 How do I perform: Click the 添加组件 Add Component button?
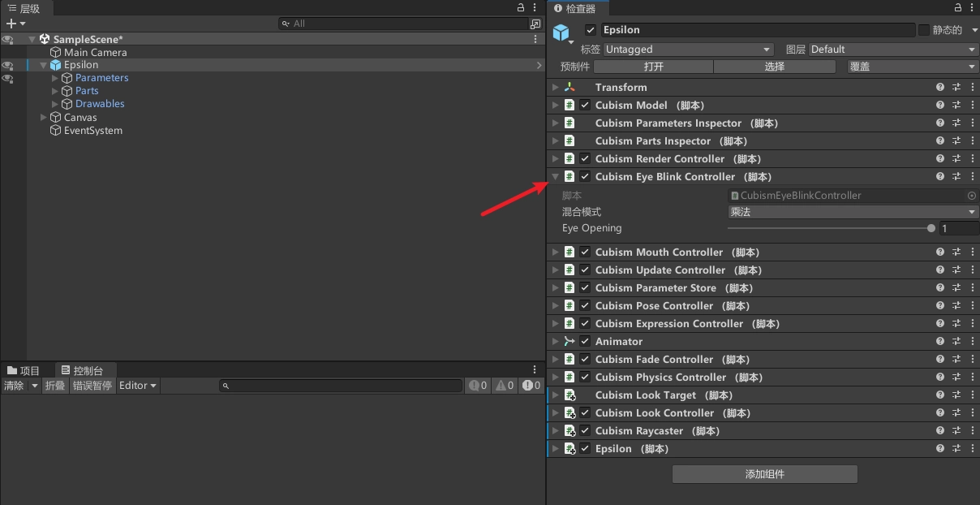pos(765,474)
